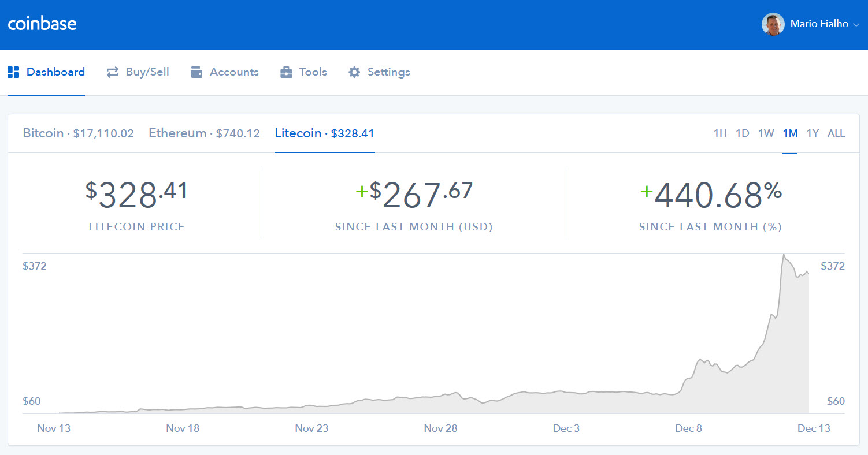868x455 pixels.
Task: Set chart range to 1D
Action: 743,133
